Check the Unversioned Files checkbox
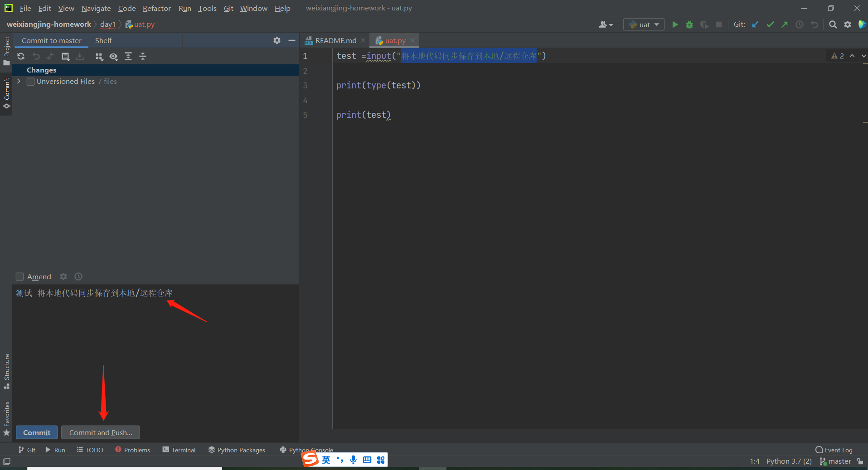 point(31,82)
